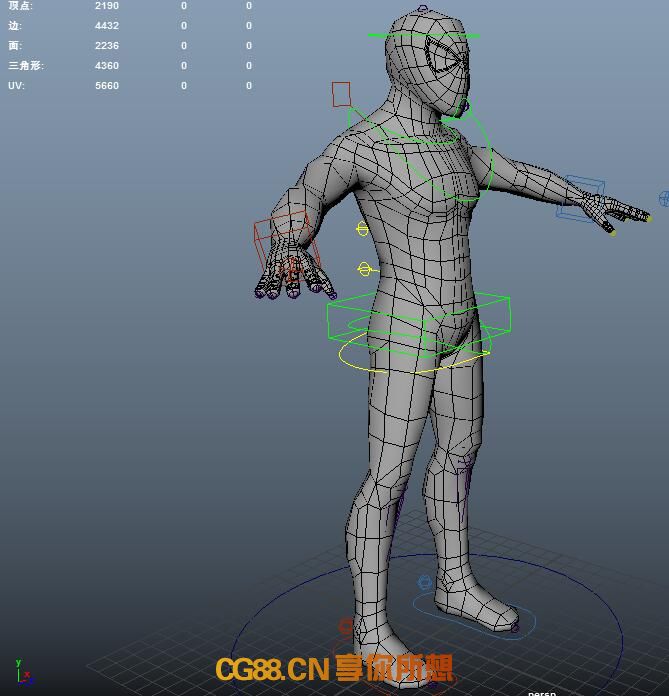Viewport: 669px width, 696px height.
Task: Select the upper yellow spine control
Action: coord(362,229)
